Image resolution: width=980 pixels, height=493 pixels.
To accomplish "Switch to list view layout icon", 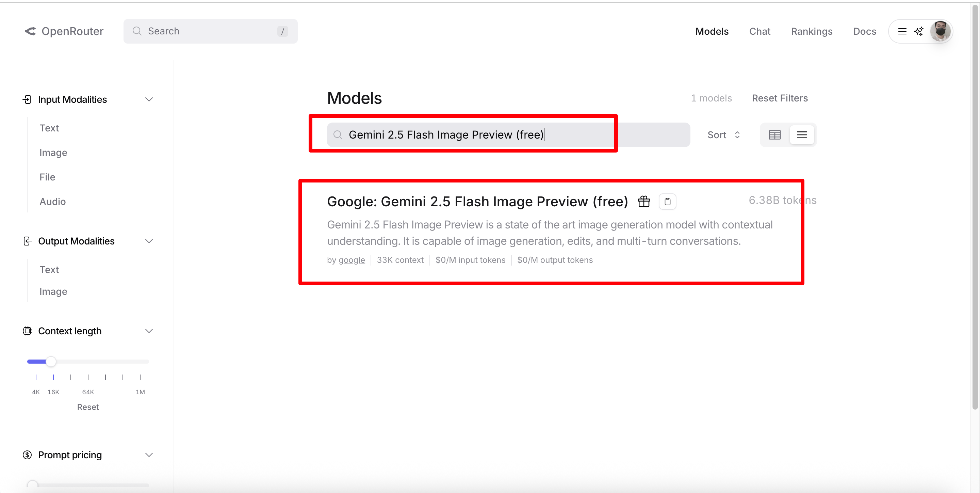I will pyautogui.click(x=802, y=135).
